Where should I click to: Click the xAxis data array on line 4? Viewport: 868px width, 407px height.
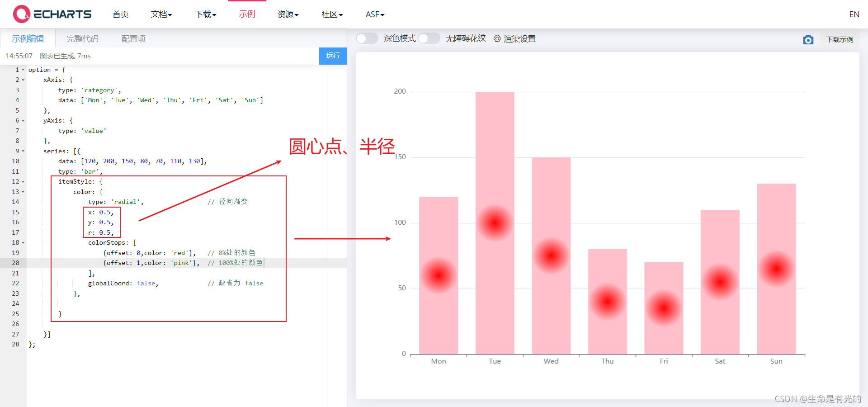(x=172, y=100)
